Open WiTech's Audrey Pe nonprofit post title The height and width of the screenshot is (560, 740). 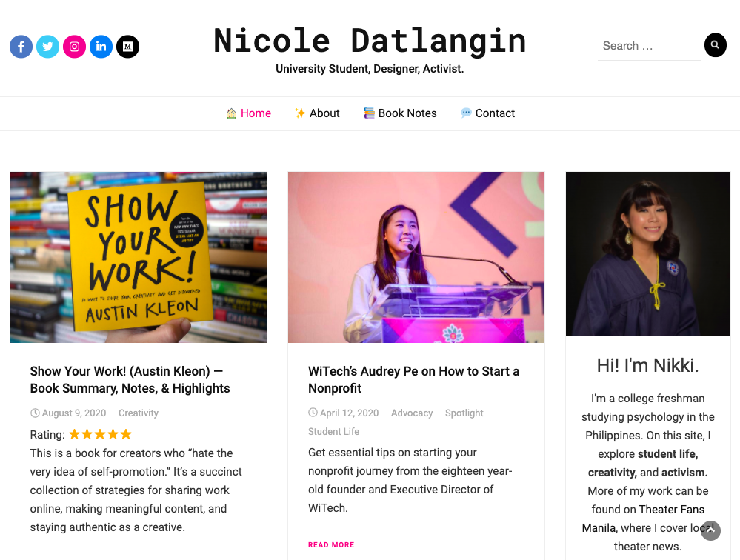pos(414,380)
